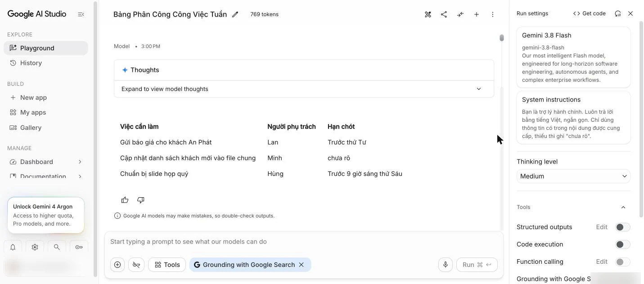Image resolution: width=644 pixels, height=284 pixels.
Task: Close the Run settings panel
Action: (630, 13)
